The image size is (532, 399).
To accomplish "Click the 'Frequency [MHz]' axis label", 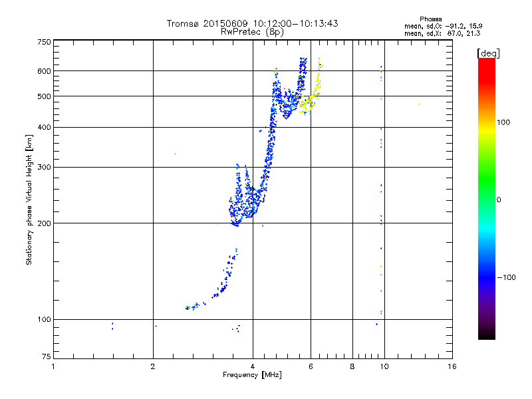I will coord(252,375).
